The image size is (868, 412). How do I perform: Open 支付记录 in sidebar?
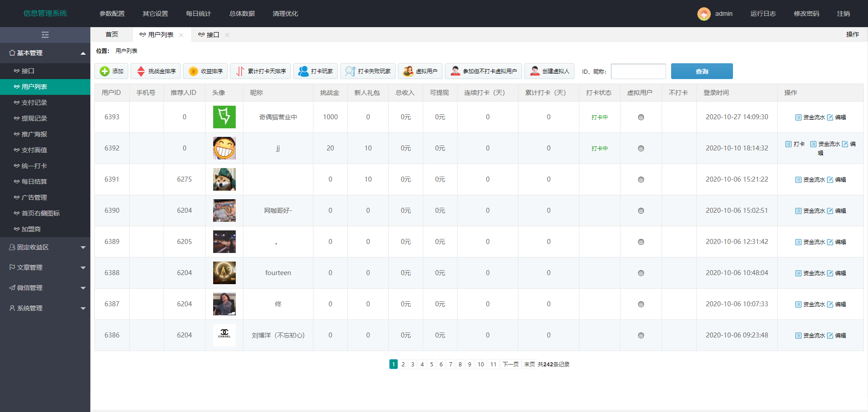[45, 103]
